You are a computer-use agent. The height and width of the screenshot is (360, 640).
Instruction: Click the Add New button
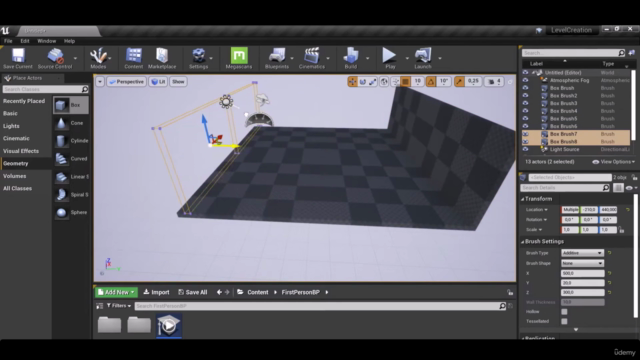116,292
